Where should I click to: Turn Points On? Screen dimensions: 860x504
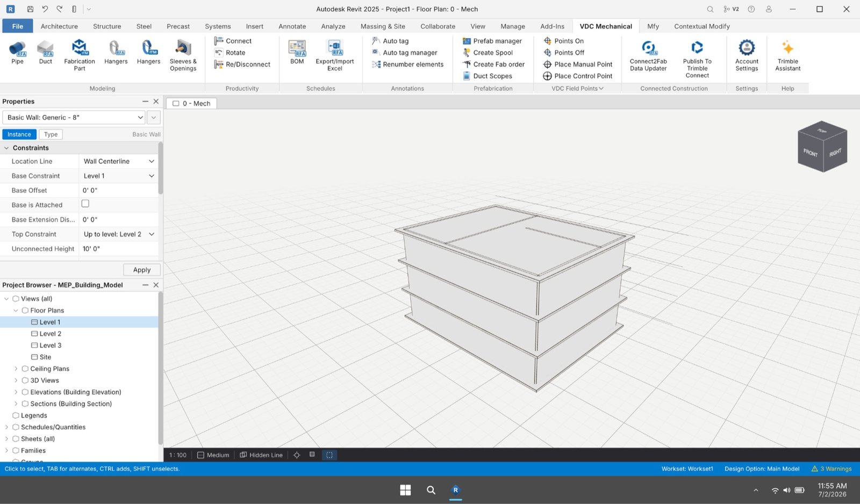tap(563, 41)
